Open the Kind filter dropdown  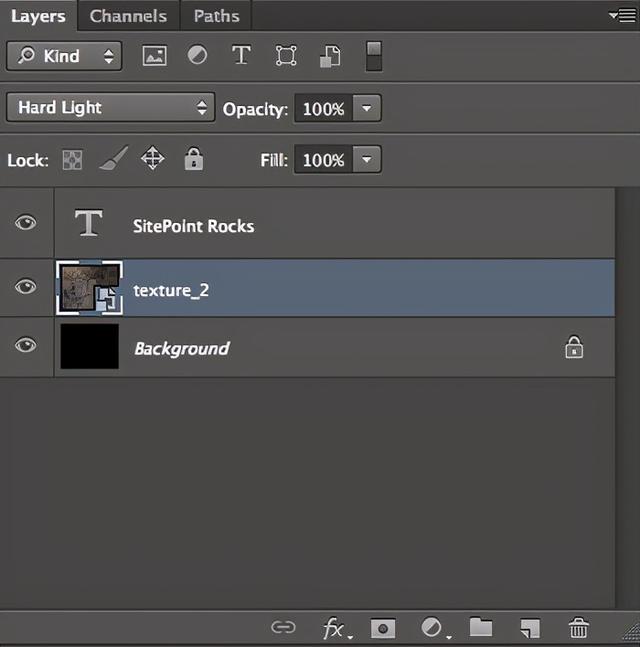(x=64, y=56)
